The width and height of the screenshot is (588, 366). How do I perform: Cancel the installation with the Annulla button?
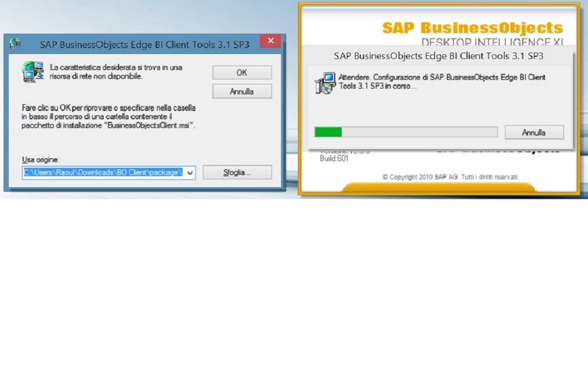point(533,132)
